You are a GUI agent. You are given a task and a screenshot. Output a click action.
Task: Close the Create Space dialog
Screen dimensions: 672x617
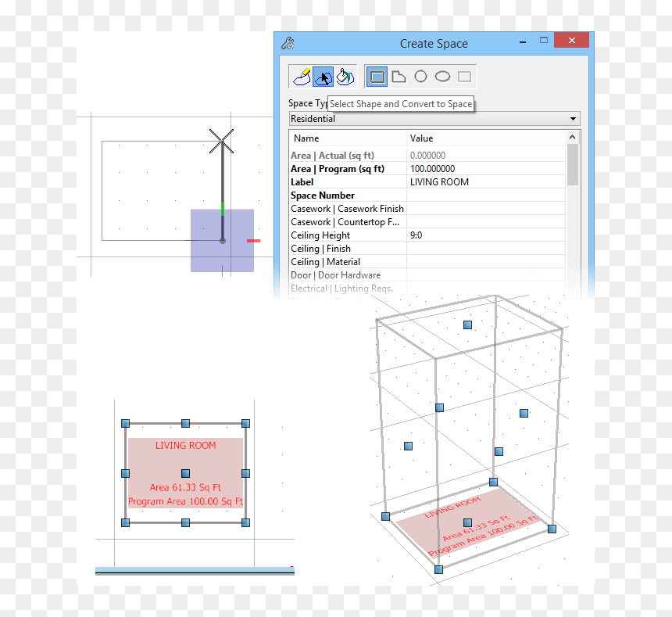click(571, 40)
